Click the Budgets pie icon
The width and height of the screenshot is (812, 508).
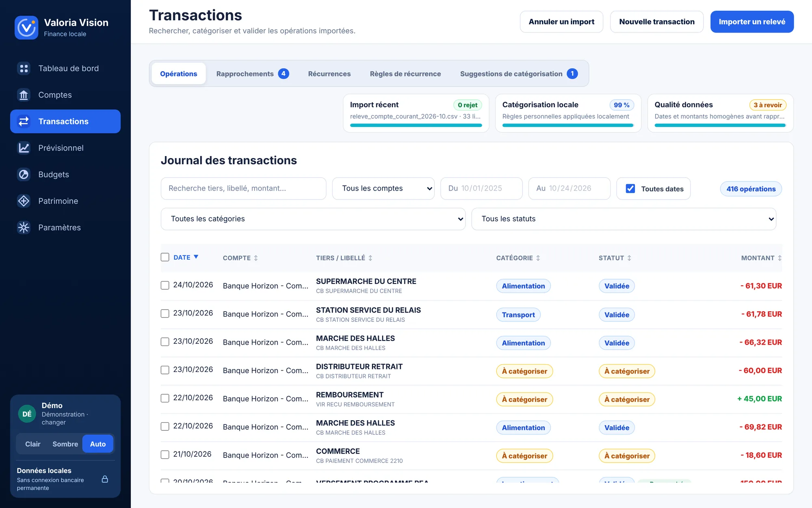tap(24, 174)
